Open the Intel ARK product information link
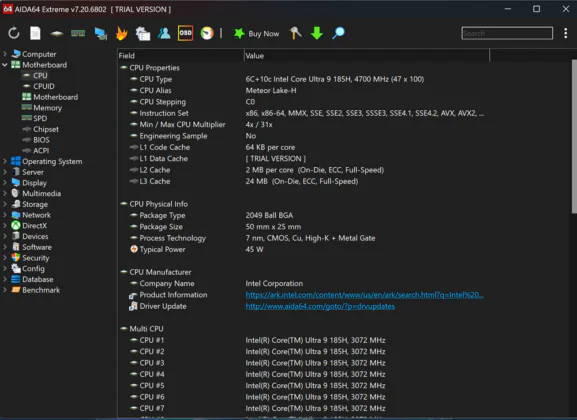Viewport: 577px width, 420px height. (364, 295)
